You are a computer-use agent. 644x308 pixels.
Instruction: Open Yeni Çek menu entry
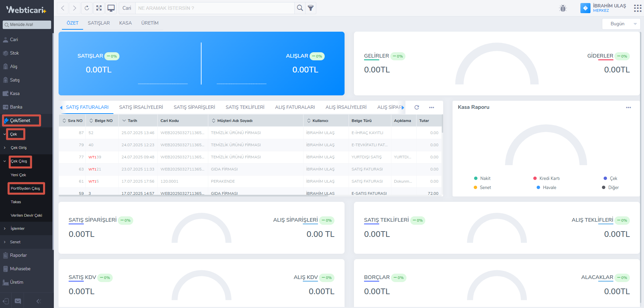tap(18, 175)
